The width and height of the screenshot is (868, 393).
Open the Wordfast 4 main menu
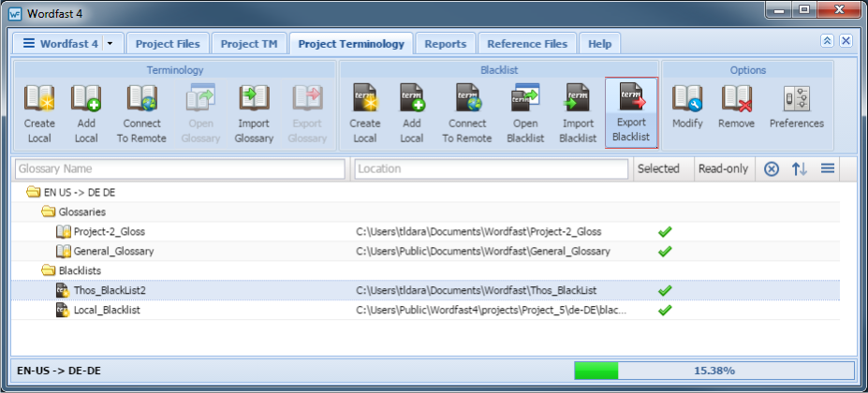click(x=60, y=44)
